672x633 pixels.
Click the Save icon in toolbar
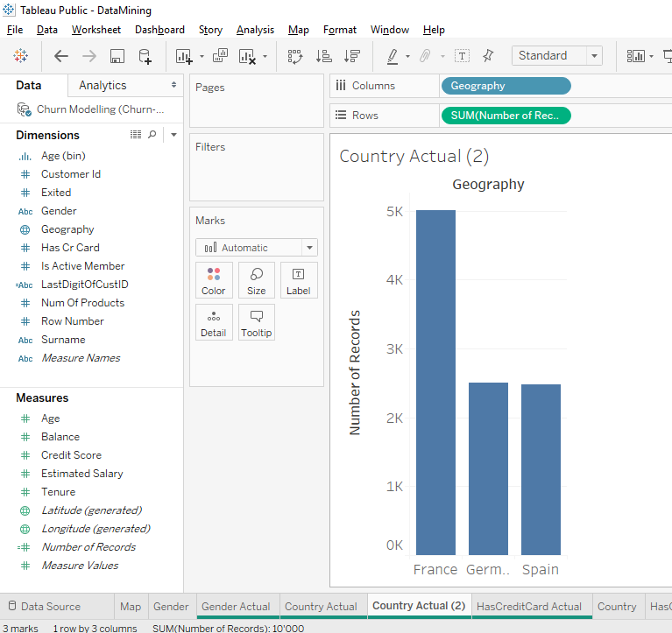pyautogui.click(x=117, y=56)
